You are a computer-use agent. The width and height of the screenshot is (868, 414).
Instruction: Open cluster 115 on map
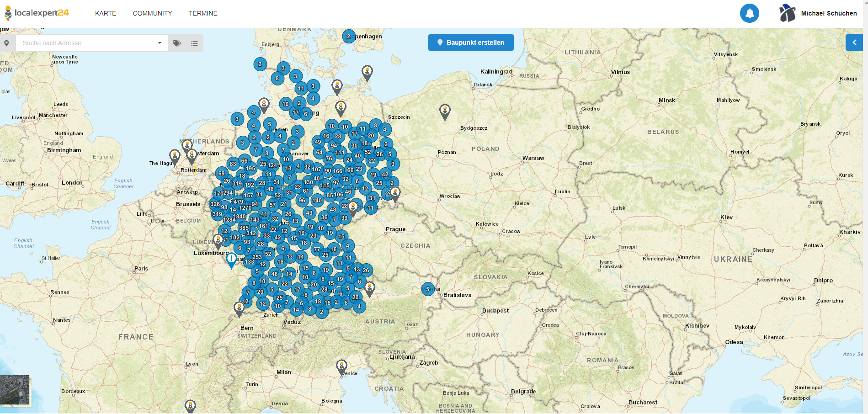point(325,186)
